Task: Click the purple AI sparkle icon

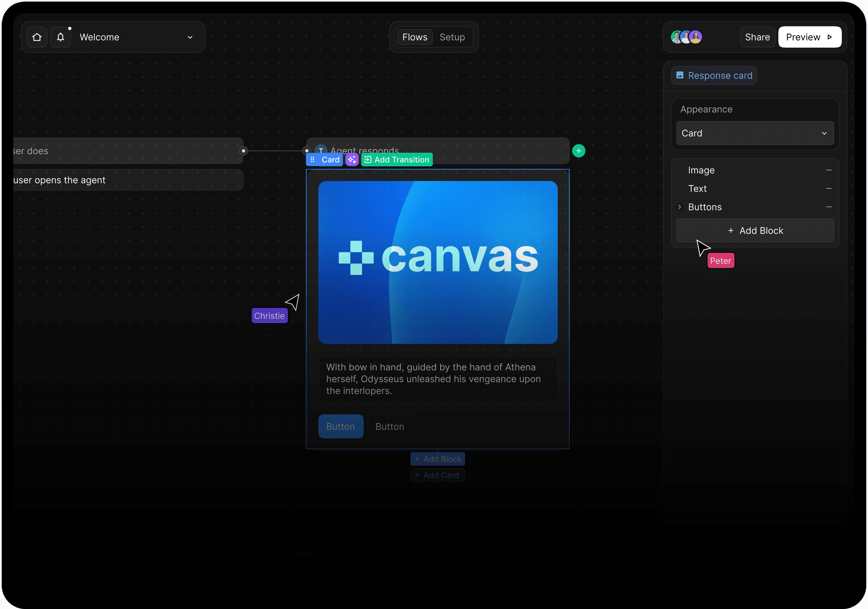Action: (x=352, y=160)
